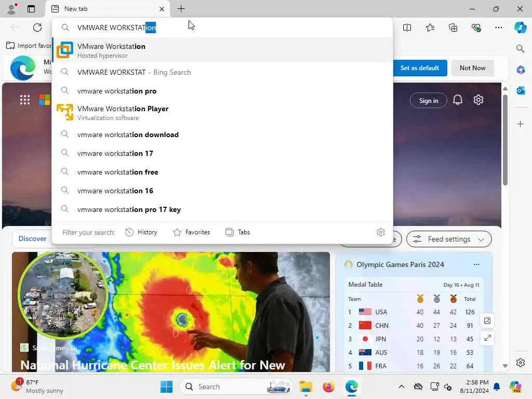Open the Favorites star toolbar icon

(x=430, y=28)
